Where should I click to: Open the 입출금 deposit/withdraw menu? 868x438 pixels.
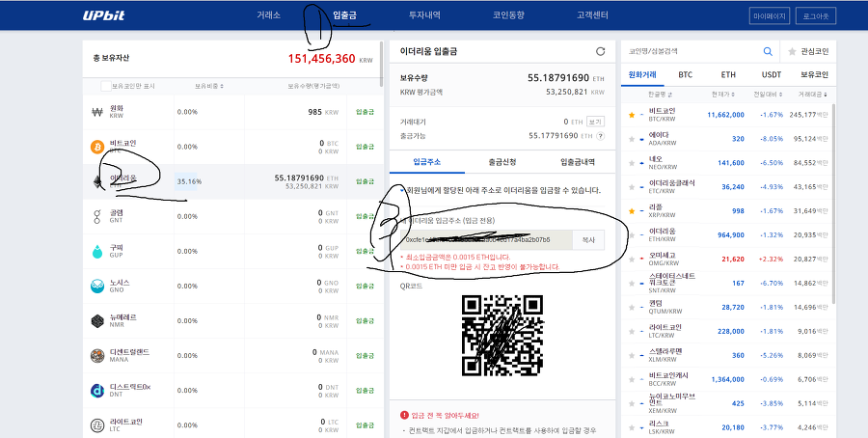pyautogui.click(x=345, y=15)
